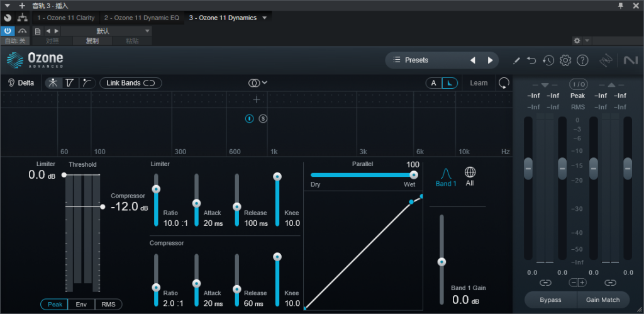Viewport: 644px width, 314px height.
Task: Click the Parallel Dry/Wet slider handle
Action: (414, 175)
